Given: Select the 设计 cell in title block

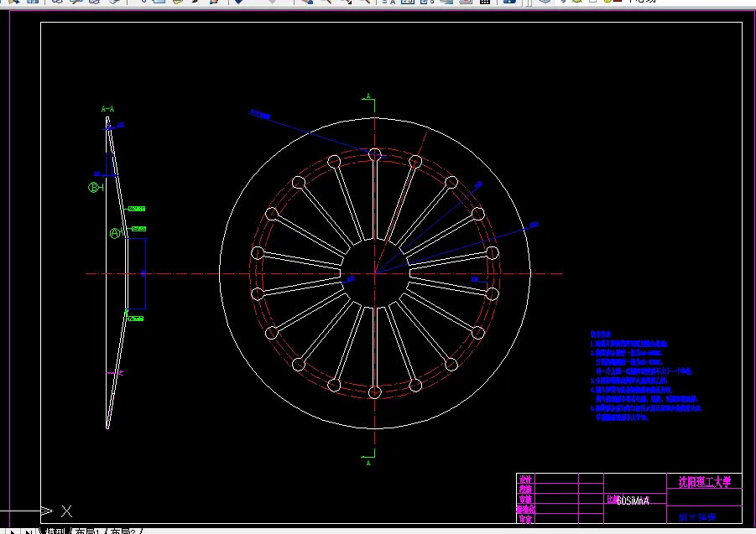Looking at the screenshot, I should pos(525,480).
